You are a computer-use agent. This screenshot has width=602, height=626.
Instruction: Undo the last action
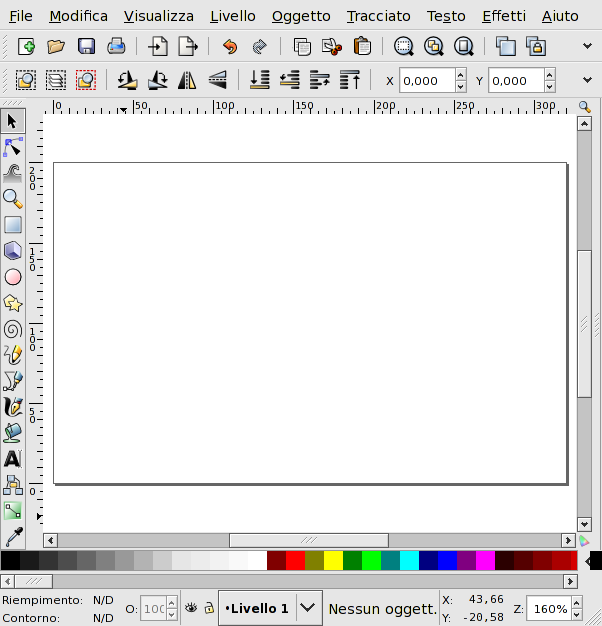click(230, 47)
